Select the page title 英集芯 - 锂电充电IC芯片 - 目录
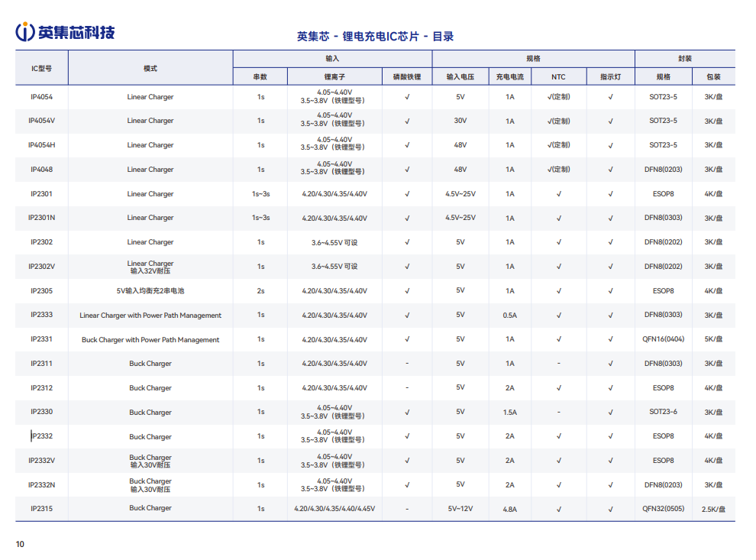 click(x=375, y=37)
